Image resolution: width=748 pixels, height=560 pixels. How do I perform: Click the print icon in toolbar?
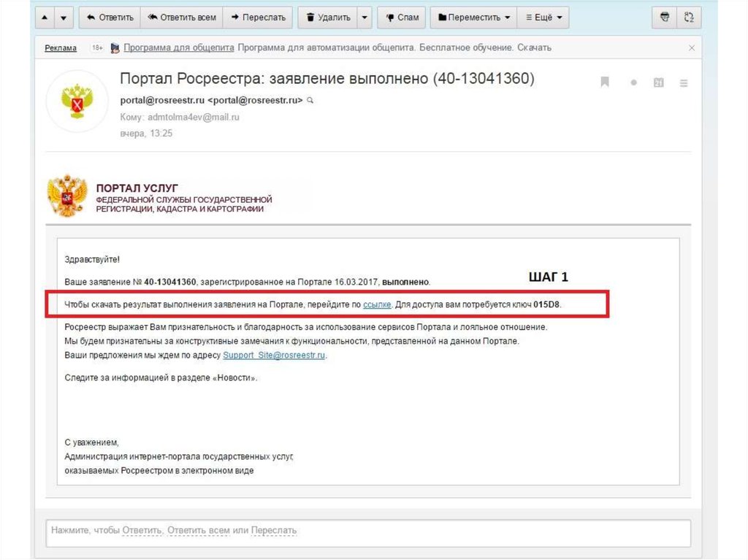[x=664, y=18]
